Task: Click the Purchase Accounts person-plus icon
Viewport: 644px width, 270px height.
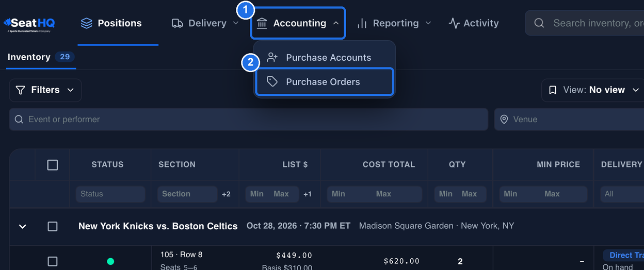Action: pyautogui.click(x=272, y=57)
